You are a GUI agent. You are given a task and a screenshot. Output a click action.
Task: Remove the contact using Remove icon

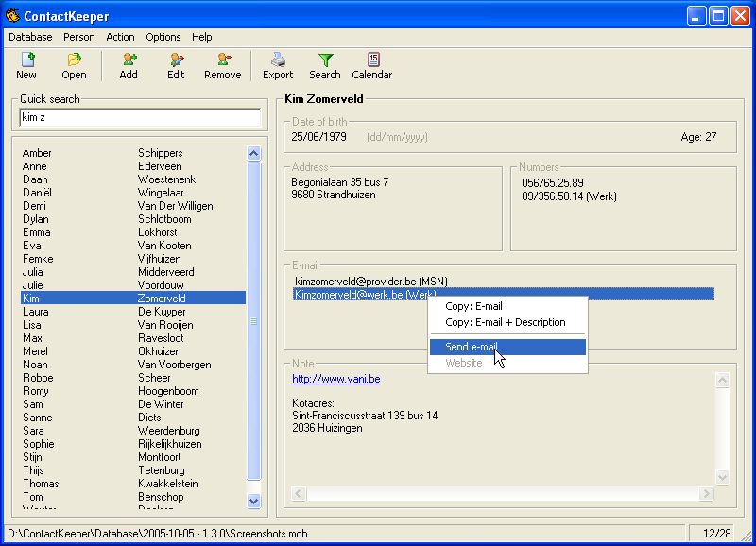(x=223, y=60)
